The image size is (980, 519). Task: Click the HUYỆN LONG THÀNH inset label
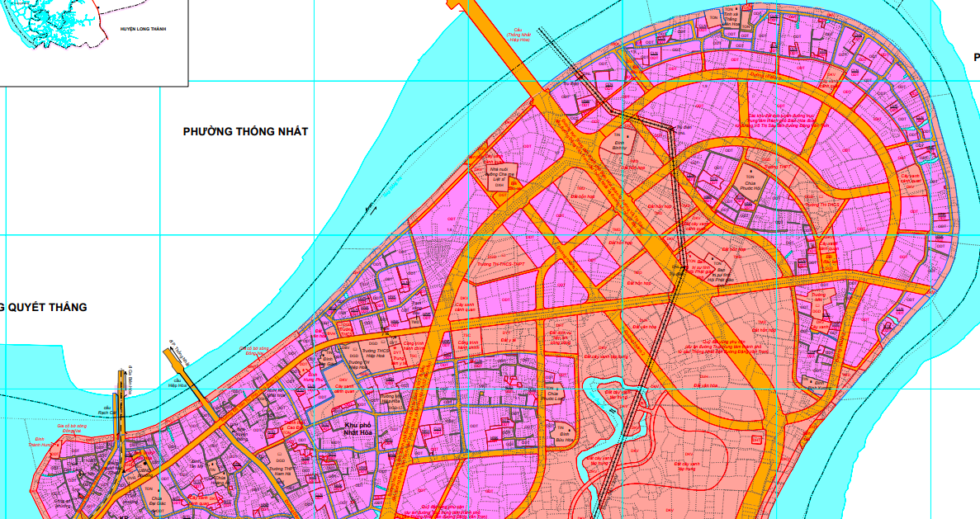(143, 29)
